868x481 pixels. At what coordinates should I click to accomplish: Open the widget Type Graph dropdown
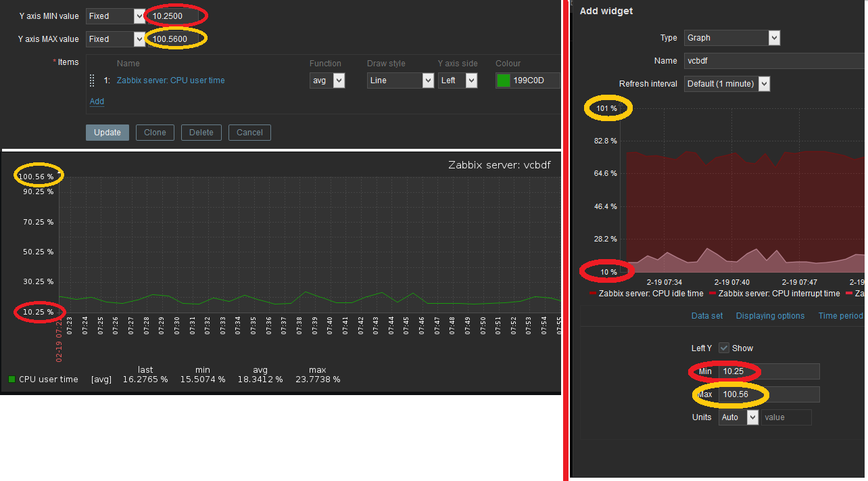pos(732,38)
